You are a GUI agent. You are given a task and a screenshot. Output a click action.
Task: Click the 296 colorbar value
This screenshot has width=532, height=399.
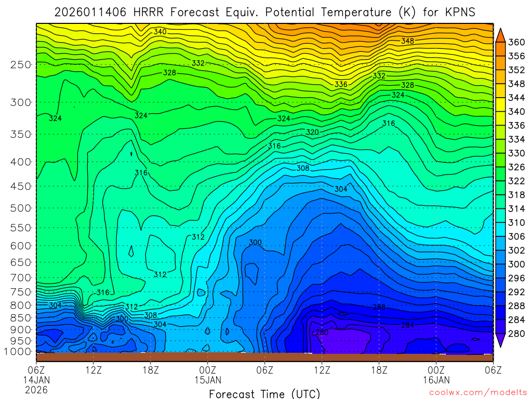coord(516,278)
